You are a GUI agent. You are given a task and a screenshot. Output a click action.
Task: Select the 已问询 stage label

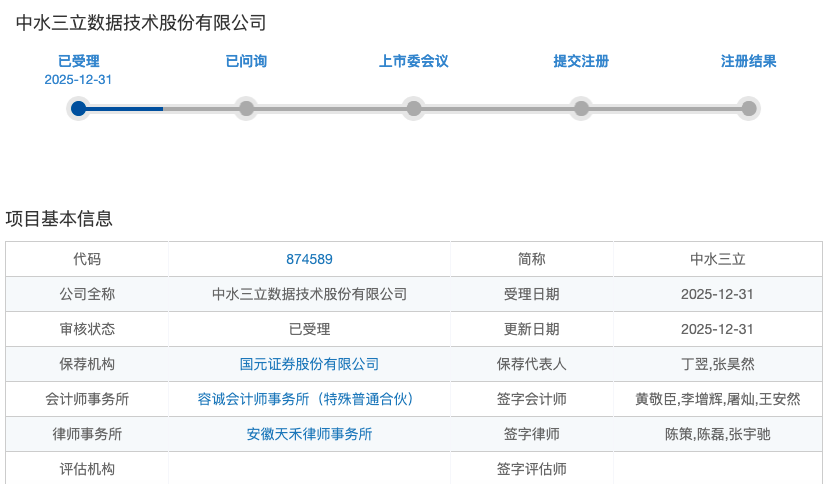246,61
